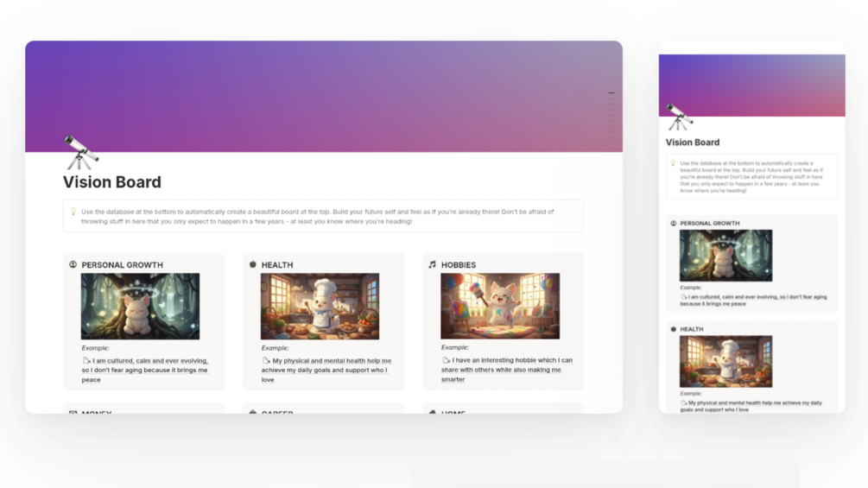868x488 pixels.
Task: Click the gradient cover image in the mobile view
Action: click(x=751, y=86)
